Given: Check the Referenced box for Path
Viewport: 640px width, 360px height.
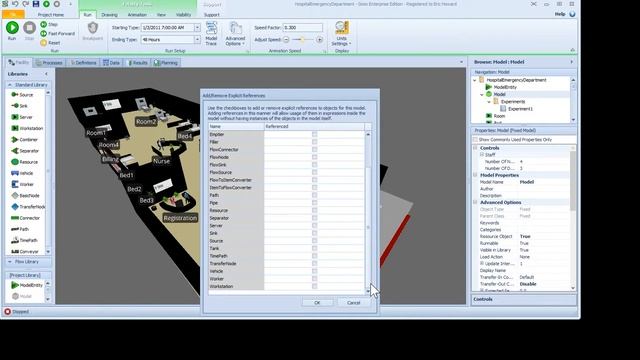Looking at the screenshot, I should (x=314, y=195).
